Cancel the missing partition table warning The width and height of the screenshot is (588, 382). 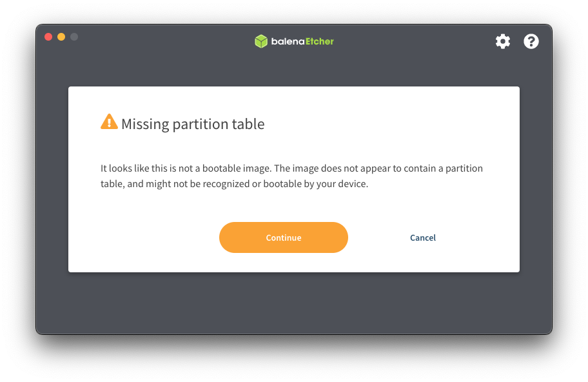tap(423, 237)
